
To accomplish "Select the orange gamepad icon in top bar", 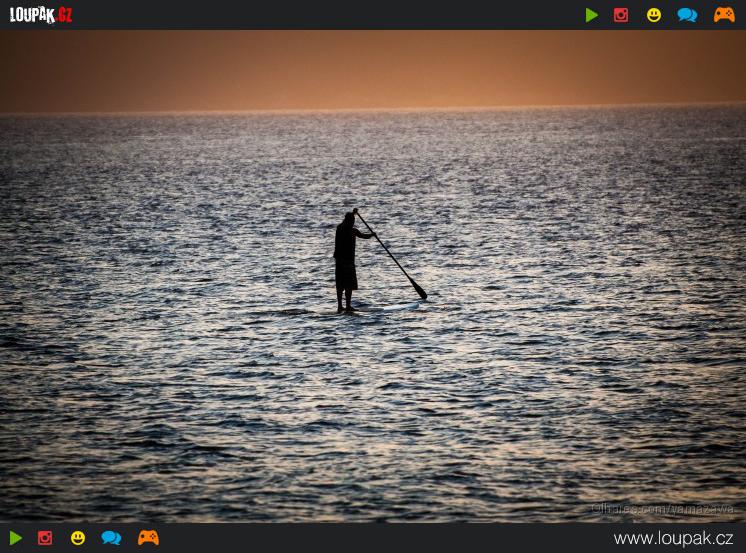I will pos(724,15).
